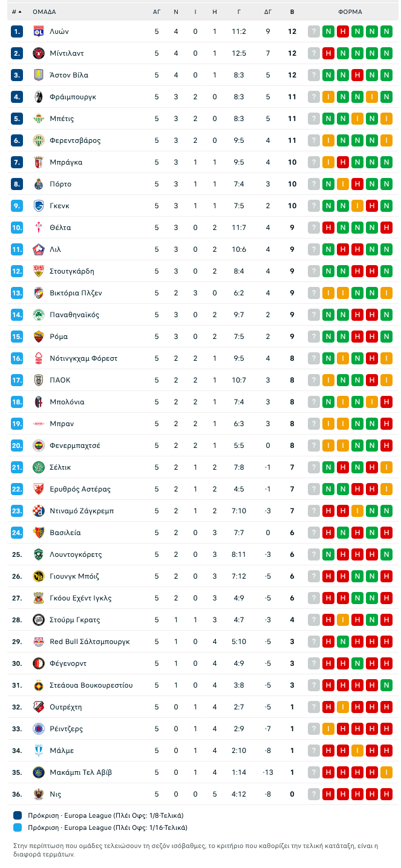Click the Rangers club crest
Viewport: 401px width, 868px height.
pyautogui.click(x=39, y=729)
